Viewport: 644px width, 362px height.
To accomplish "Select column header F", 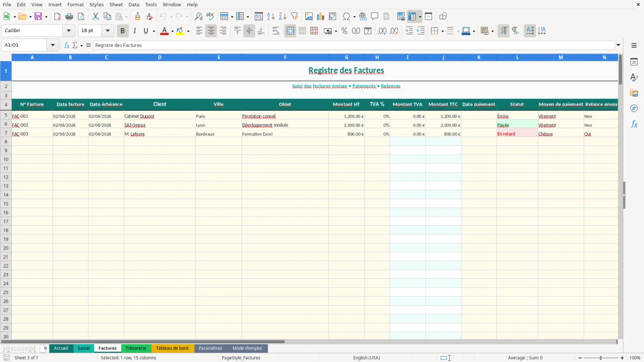I will pos(285,57).
